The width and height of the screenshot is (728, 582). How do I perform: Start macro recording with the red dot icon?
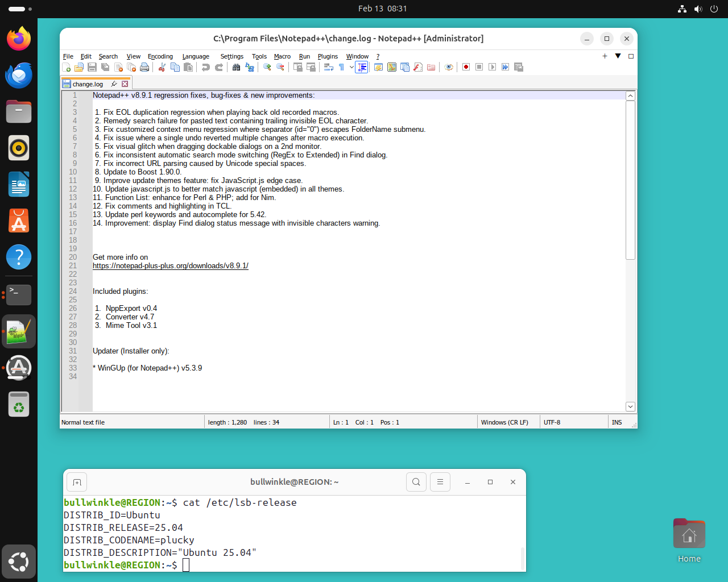pos(466,67)
